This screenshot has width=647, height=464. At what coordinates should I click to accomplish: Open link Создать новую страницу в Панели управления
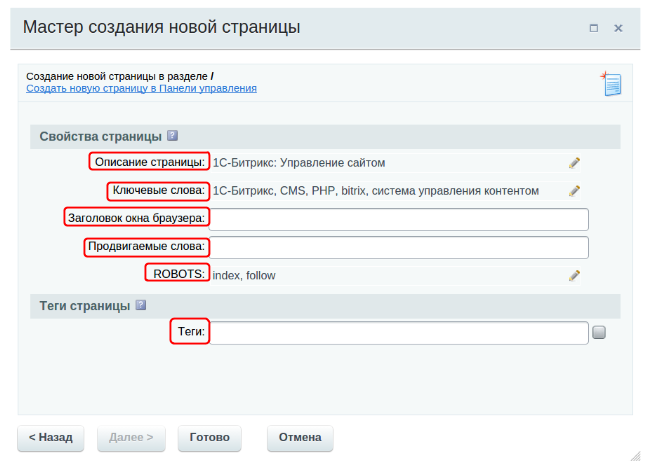[x=141, y=88]
